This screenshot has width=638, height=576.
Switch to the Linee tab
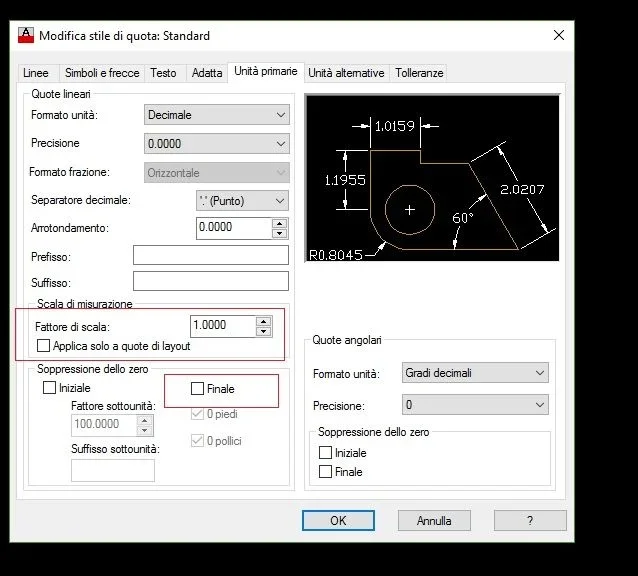[x=36, y=73]
